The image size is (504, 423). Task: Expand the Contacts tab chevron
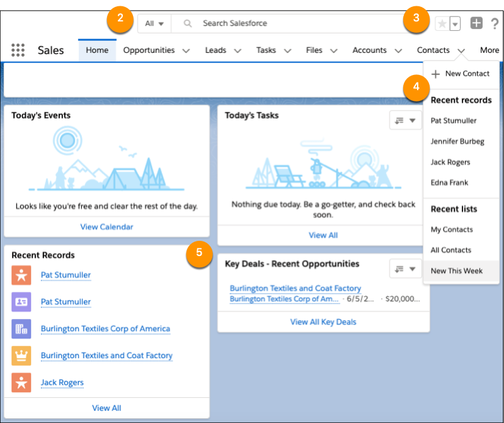461,50
